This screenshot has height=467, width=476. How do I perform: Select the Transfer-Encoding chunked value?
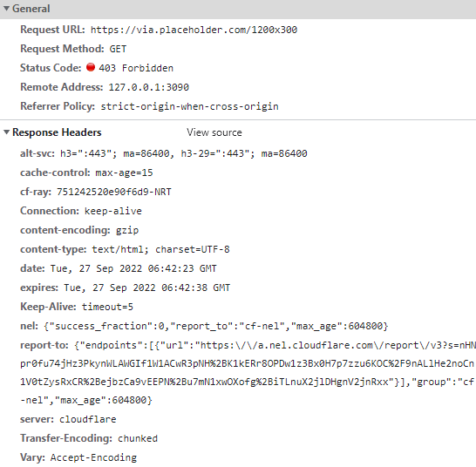[x=138, y=438]
